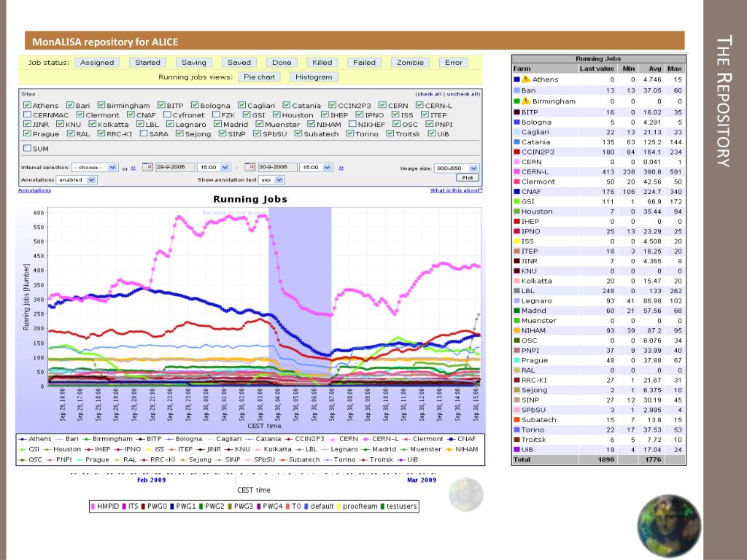Click the CERN-L color swatch in table
Viewport: 747px width, 560px height.
(517, 172)
